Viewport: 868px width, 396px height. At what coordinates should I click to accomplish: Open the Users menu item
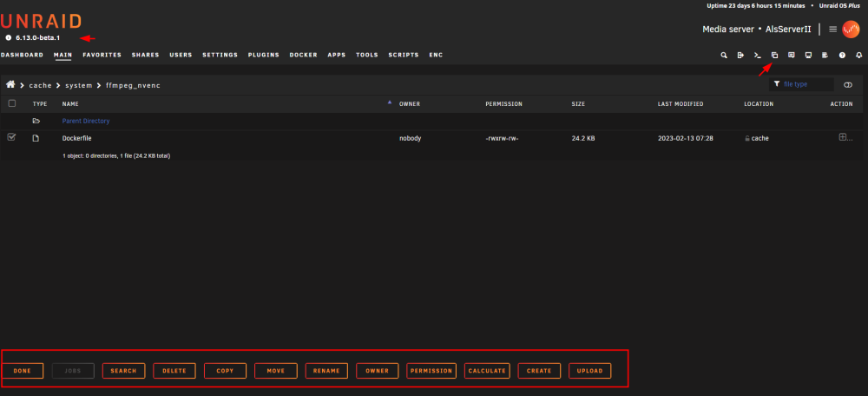pyautogui.click(x=181, y=55)
